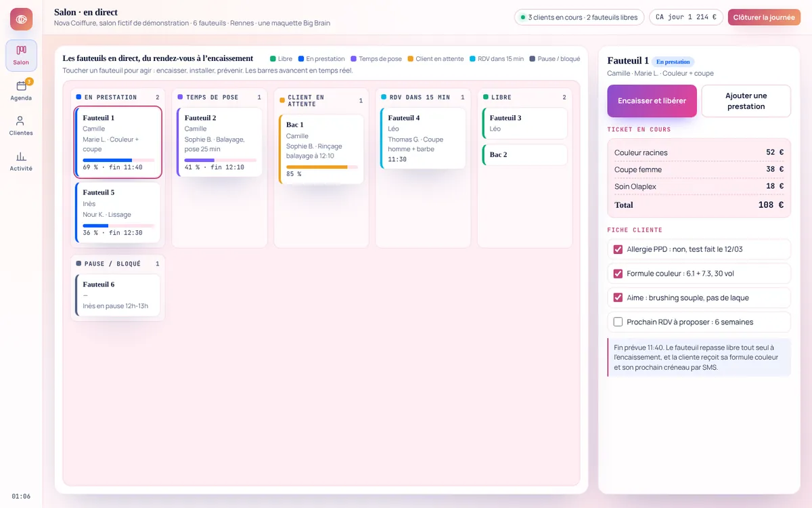Open the Activité chart icon
812x508 pixels.
pos(21,156)
